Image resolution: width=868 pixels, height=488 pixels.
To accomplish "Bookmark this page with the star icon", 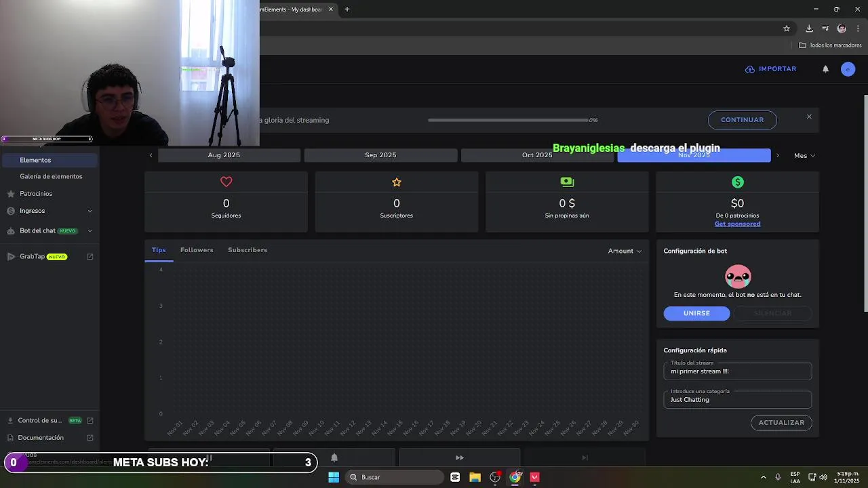I will point(787,28).
